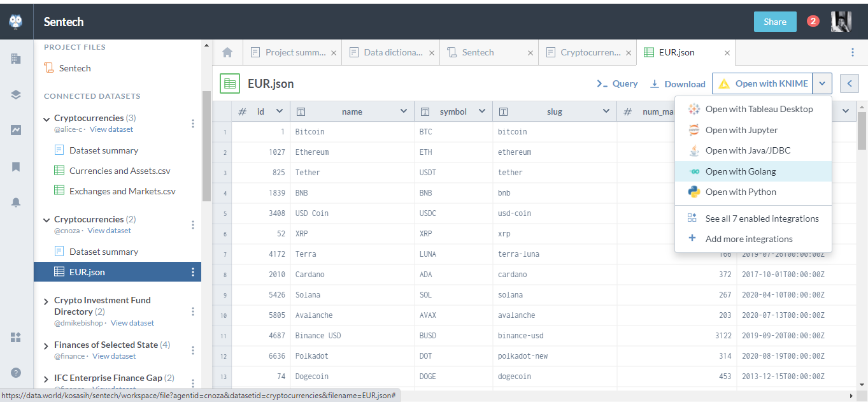Viewport: 868px width, 402px height.
Task: Click the data.world owl logo
Action: point(16,22)
